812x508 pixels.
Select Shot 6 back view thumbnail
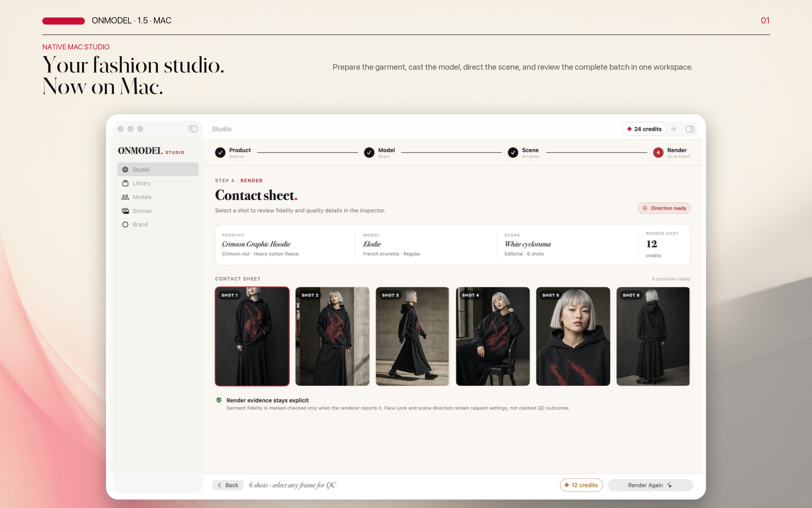653,336
